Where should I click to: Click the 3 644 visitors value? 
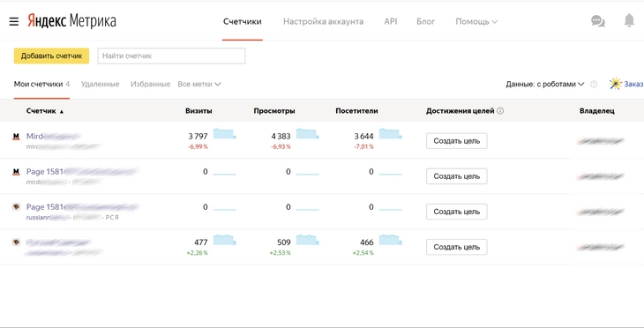(x=363, y=137)
